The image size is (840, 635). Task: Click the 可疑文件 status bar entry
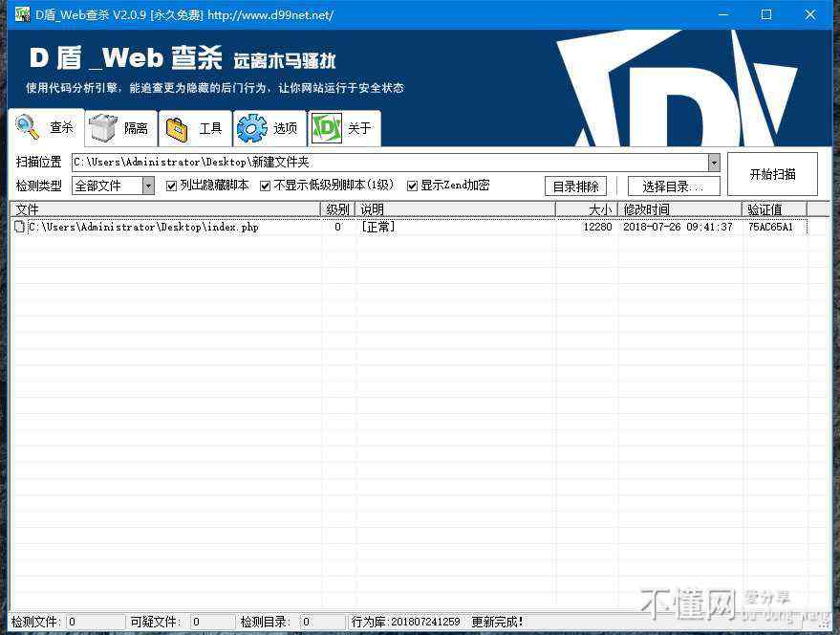coord(181,622)
